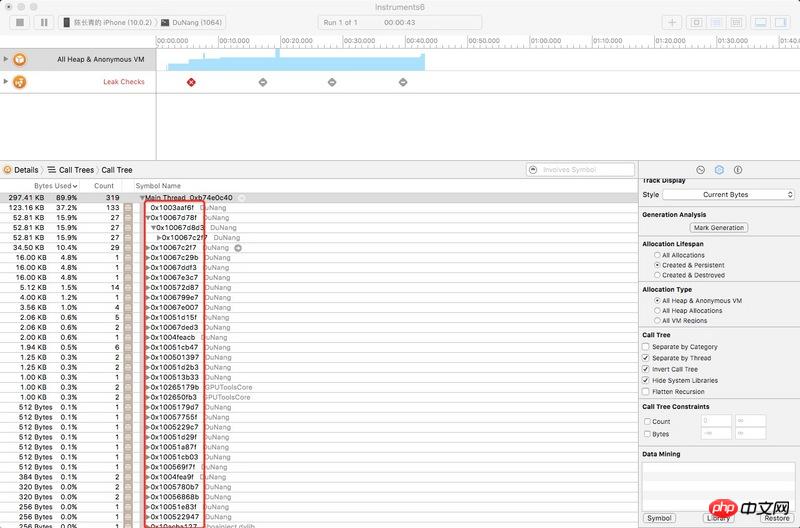The image size is (800, 528).
Task: Click the Symbol button under Data Mining
Action: pyautogui.click(x=659, y=518)
